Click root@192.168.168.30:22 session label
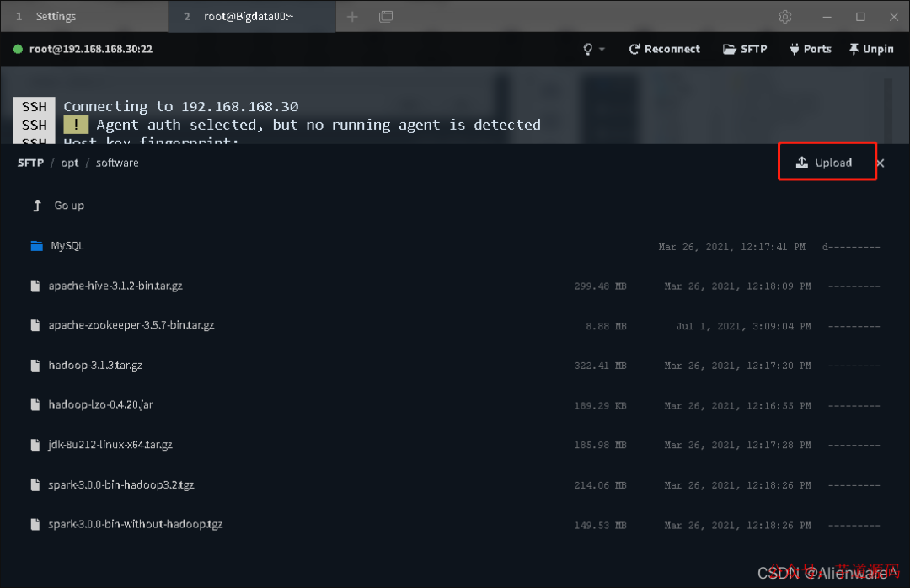Screen dimensions: 910x588 [91, 50]
